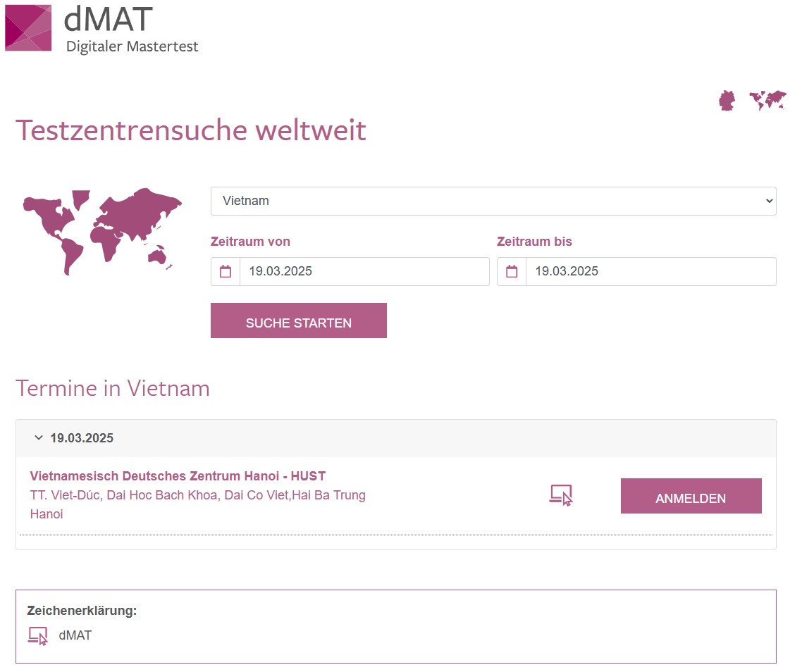
Task: Click the dMAT computer icon in Hanoi row
Action: tap(561, 495)
